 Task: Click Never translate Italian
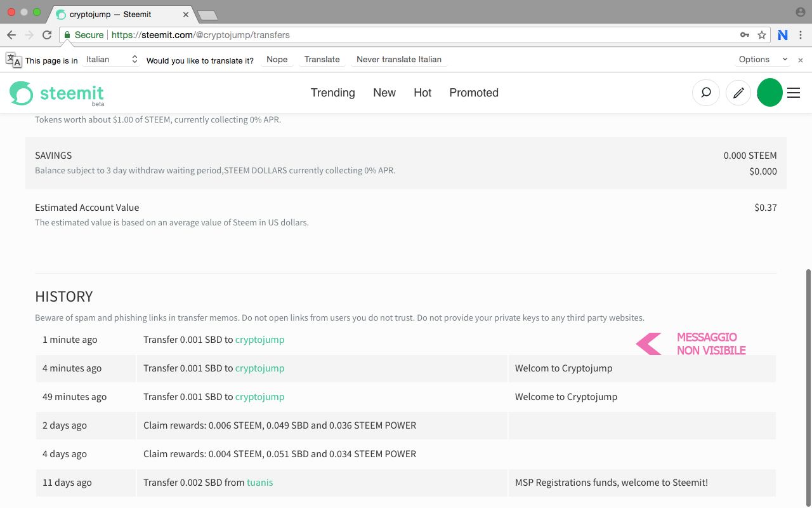tap(398, 59)
